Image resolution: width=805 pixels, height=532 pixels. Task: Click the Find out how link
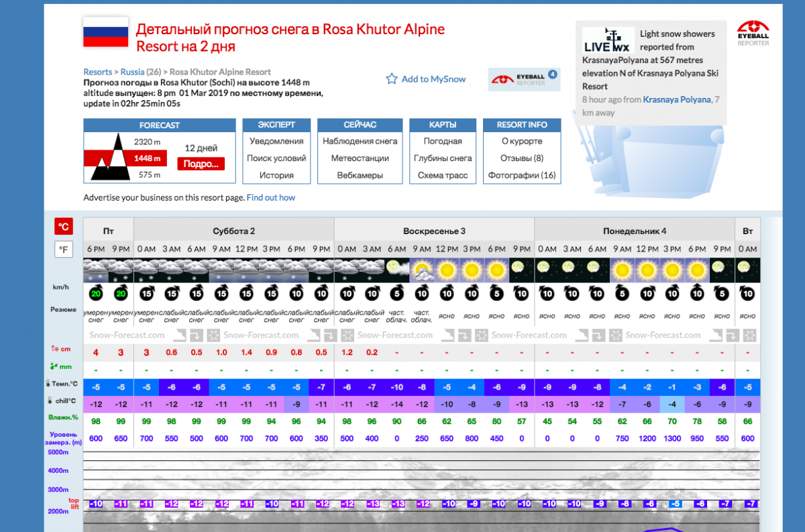click(271, 198)
